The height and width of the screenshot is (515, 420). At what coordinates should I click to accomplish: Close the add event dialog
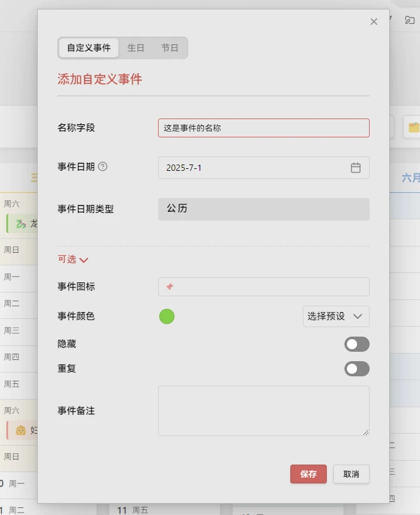[373, 21]
